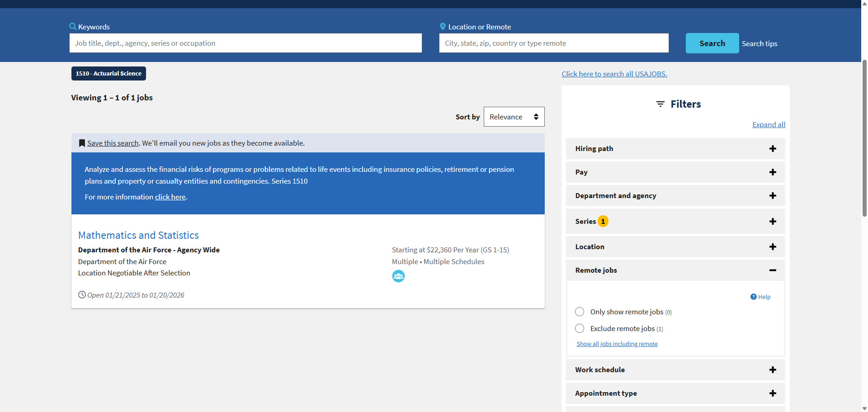Click the Keywords magnifying glass icon
This screenshot has height=412, width=868.
73,27
